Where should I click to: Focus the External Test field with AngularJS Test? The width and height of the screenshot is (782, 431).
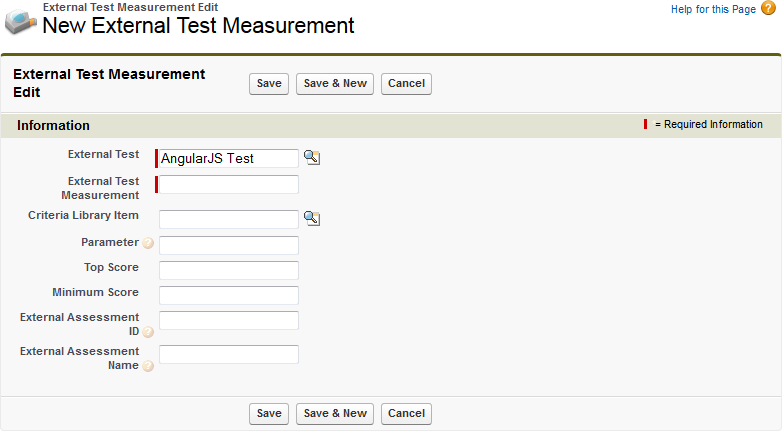229,158
